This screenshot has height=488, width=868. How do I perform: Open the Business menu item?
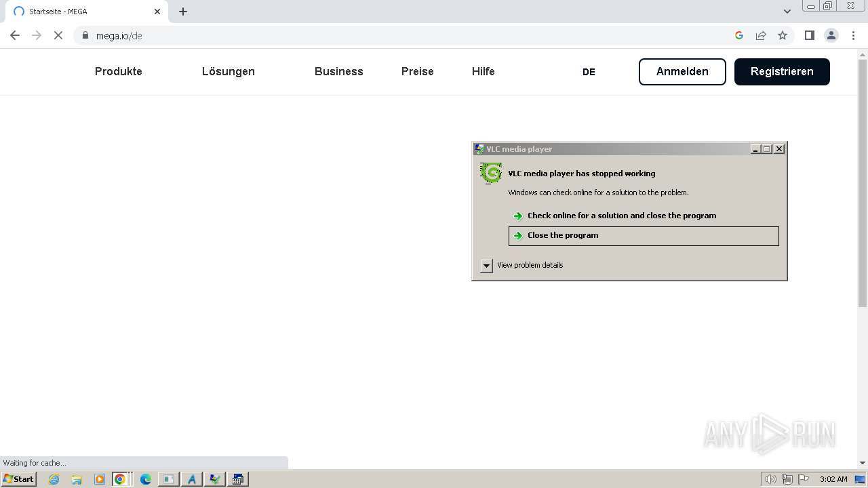point(339,71)
